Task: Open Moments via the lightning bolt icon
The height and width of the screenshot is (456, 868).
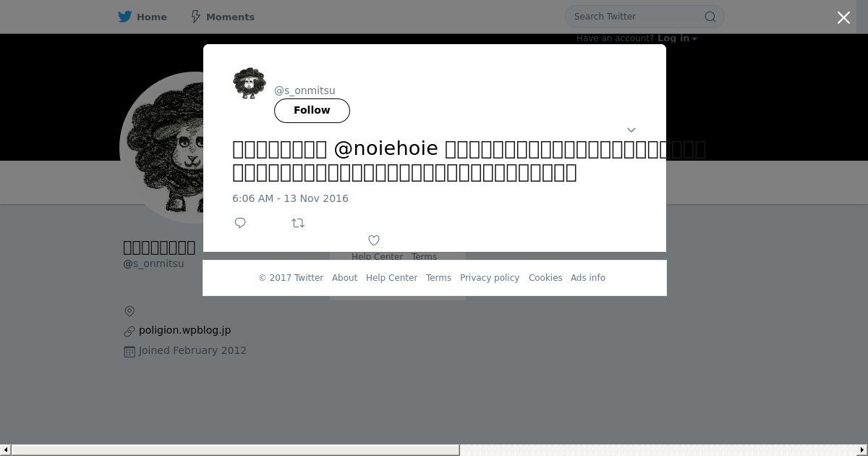Action: (195, 17)
